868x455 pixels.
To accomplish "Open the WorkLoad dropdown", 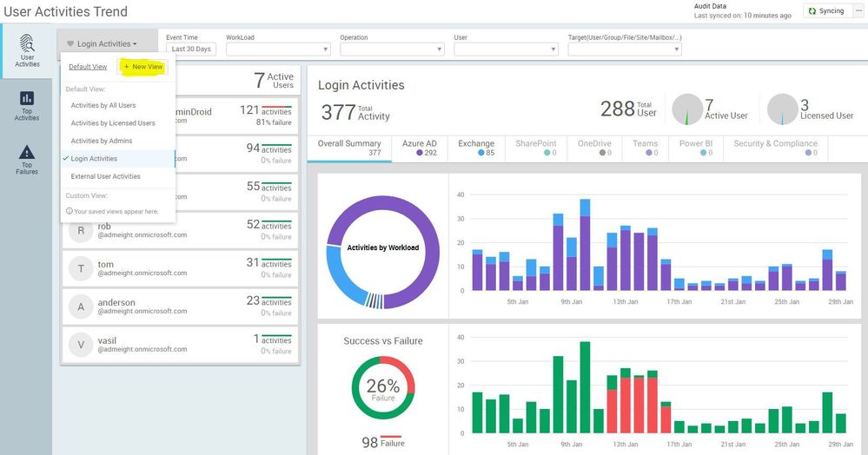I will (x=278, y=49).
